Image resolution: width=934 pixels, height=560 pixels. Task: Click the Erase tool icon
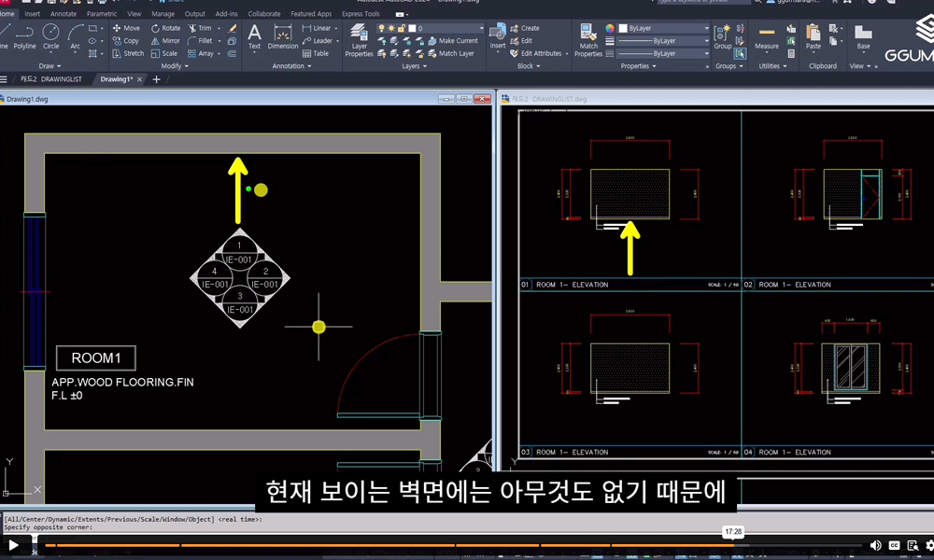click(x=233, y=28)
